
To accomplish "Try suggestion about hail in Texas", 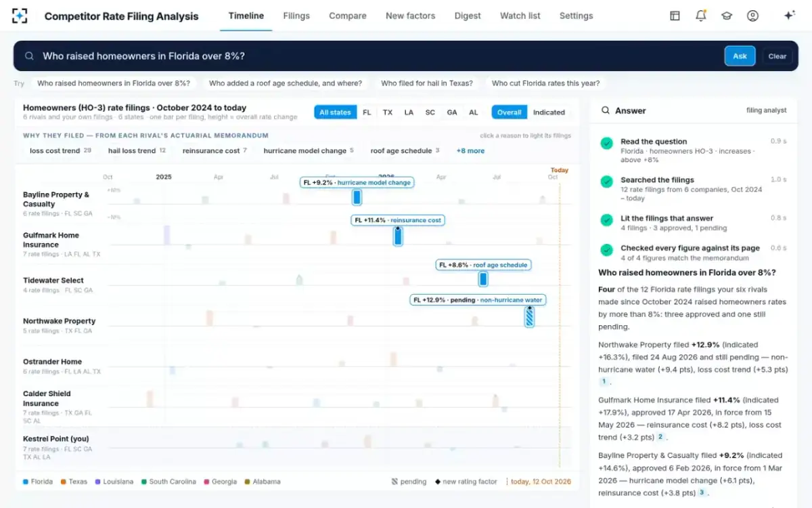I will 427,83.
